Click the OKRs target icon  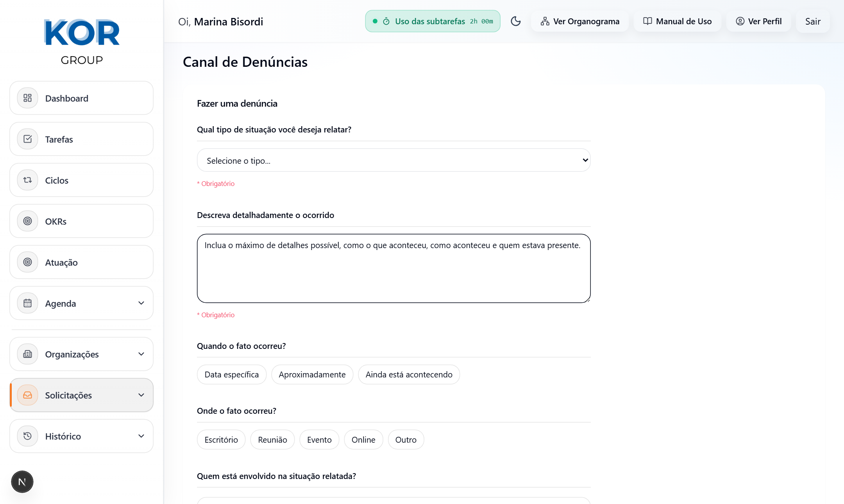(x=27, y=221)
